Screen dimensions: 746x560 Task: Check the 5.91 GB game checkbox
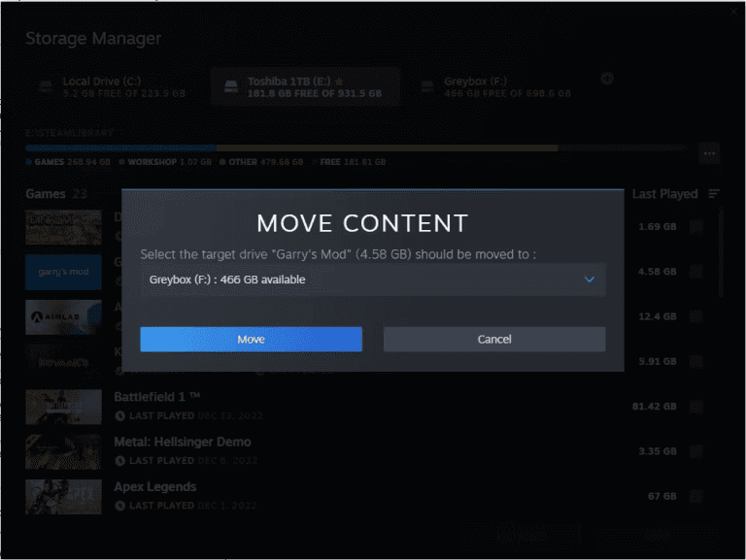[x=696, y=361]
